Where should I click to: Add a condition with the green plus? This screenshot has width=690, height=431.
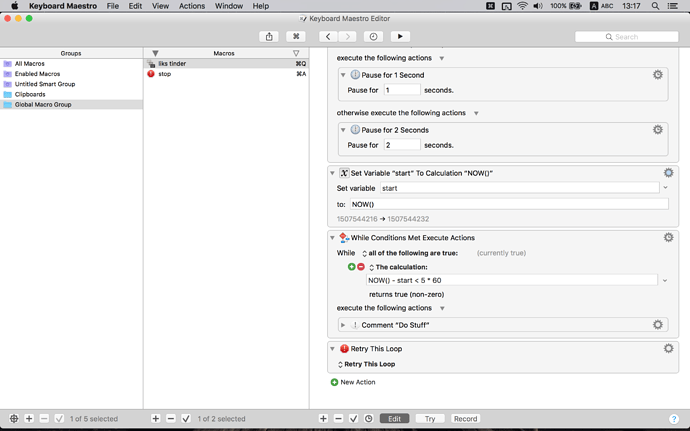(x=351, y=267)
